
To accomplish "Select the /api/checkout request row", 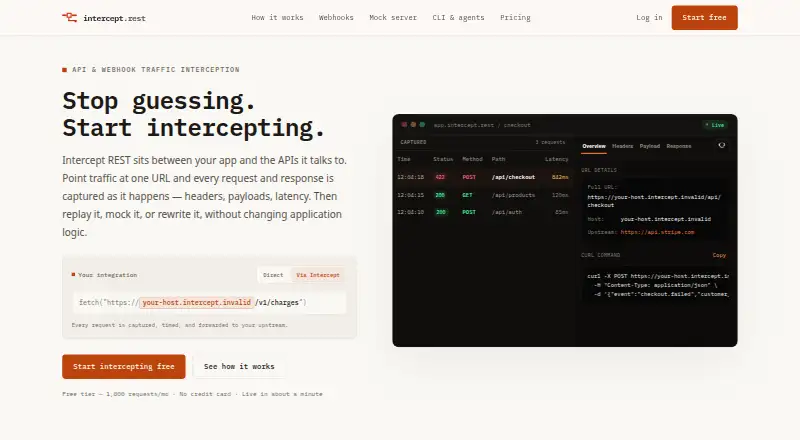I will coord(483,177).
